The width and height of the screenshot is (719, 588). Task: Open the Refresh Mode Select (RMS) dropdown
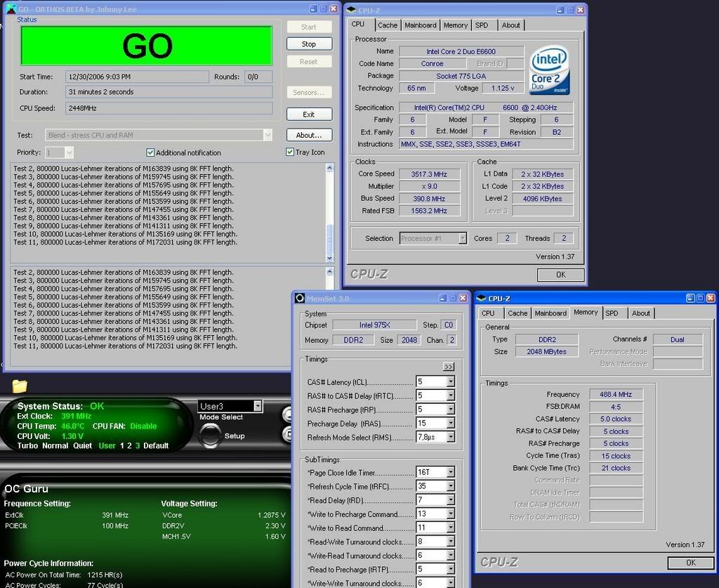point(451,437)
